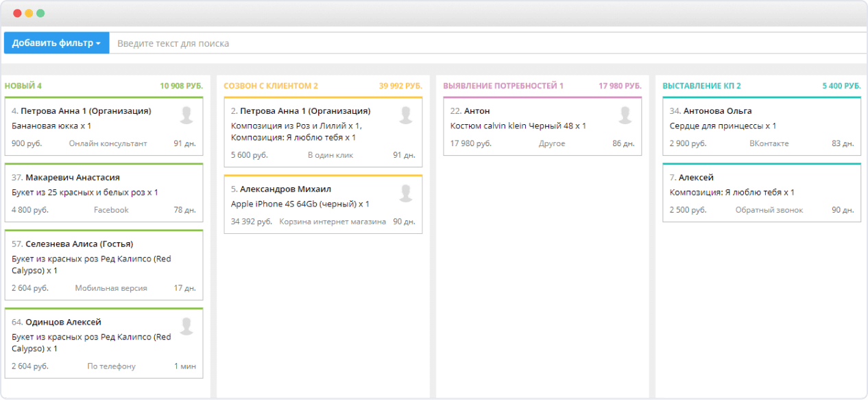Screen dimensions: 868x400
Task: Click price 34 392 руб.
Action: [x=252, y=222]
